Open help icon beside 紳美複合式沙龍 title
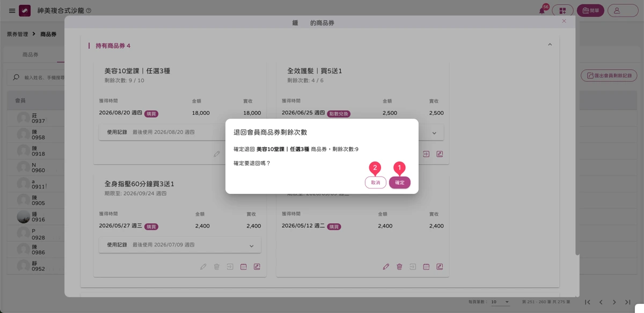 pyautogui.click(x=89, y=11)
